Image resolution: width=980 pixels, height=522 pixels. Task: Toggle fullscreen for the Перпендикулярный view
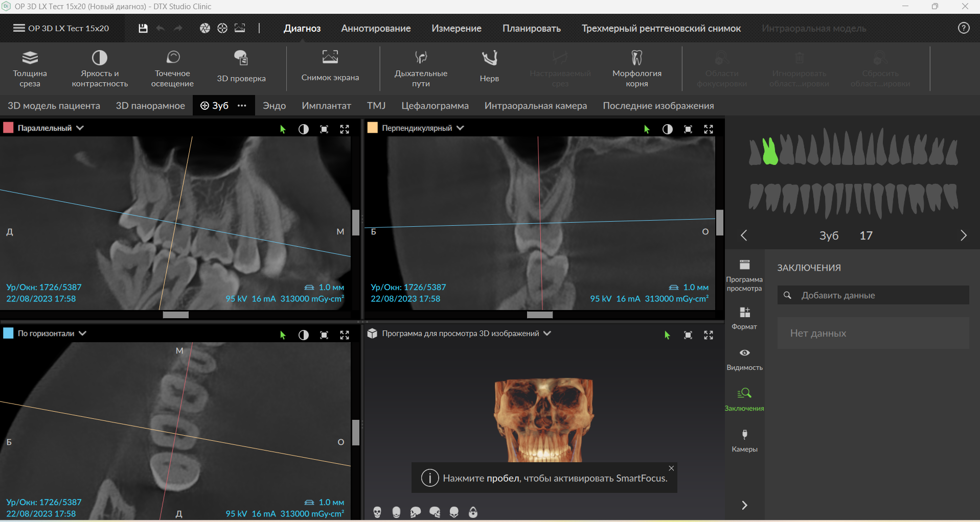709,129
